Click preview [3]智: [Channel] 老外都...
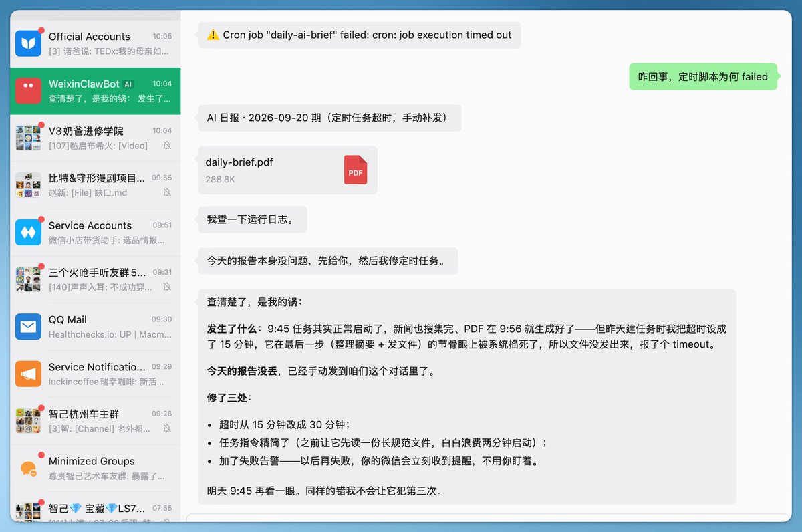Image resolution: width=802 pixels, height=532 pixels. 100,428
